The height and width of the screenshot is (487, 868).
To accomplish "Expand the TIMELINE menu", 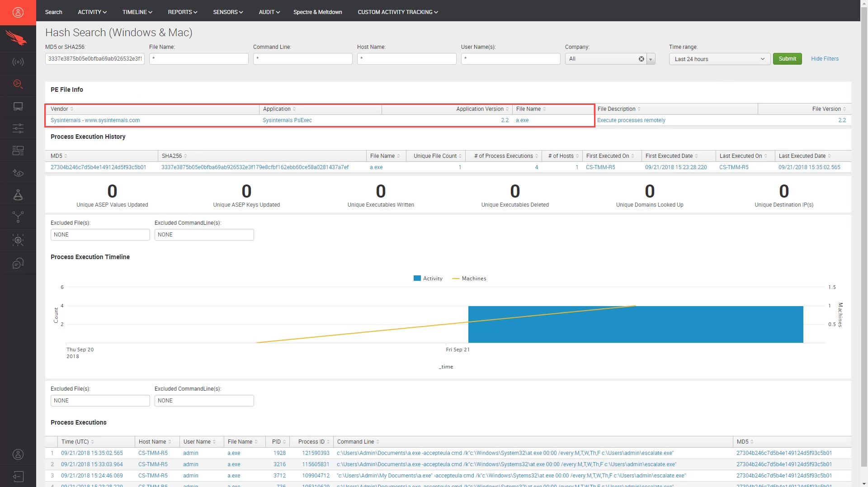I will 137,12.
